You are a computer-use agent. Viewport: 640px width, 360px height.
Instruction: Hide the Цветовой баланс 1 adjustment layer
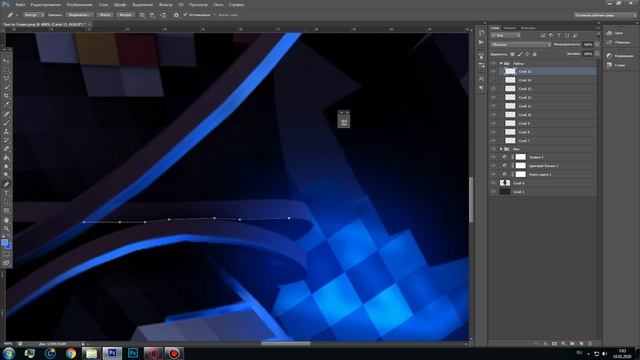tap(493, 166)
